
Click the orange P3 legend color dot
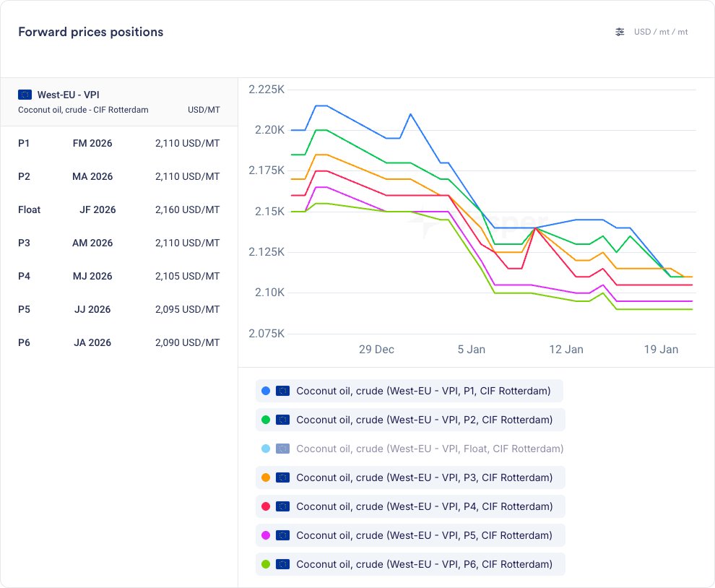click(x=266, y=477)
